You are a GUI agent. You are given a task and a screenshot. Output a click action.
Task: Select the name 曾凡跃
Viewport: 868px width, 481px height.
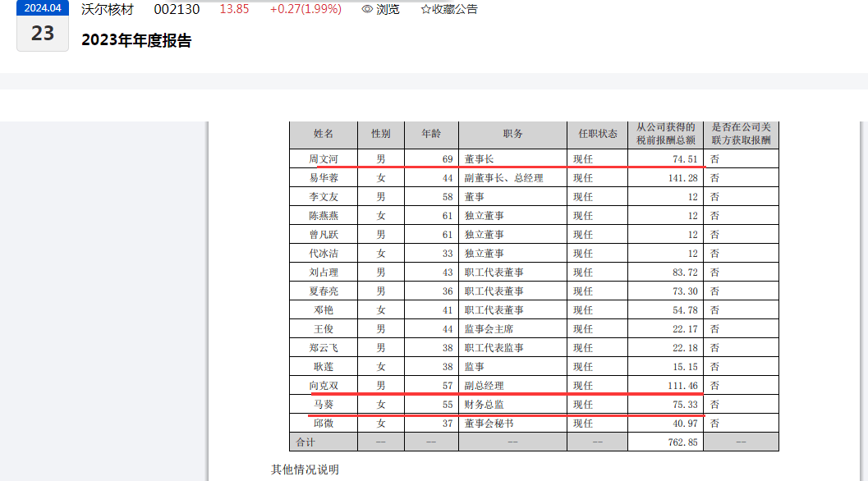(324, 235)
